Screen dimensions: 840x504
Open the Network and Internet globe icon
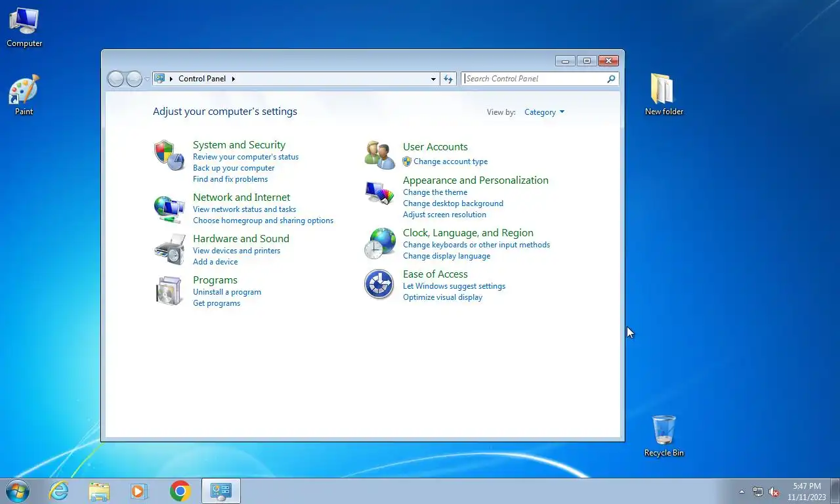click(x=169, y=209)
